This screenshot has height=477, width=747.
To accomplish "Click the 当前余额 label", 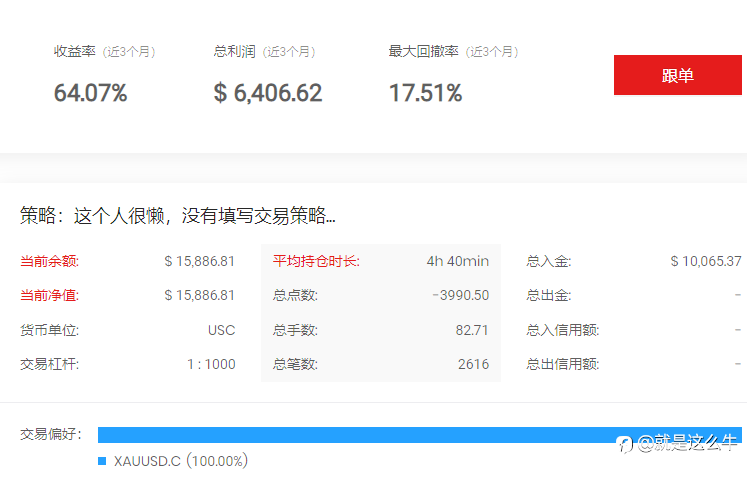I will point(50,261).
